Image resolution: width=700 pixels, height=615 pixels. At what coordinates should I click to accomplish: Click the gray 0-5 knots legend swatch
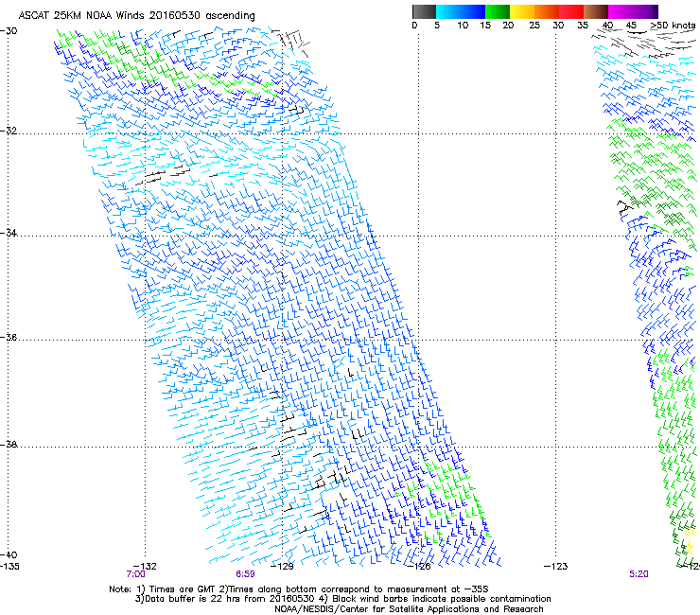pos(424,11)
